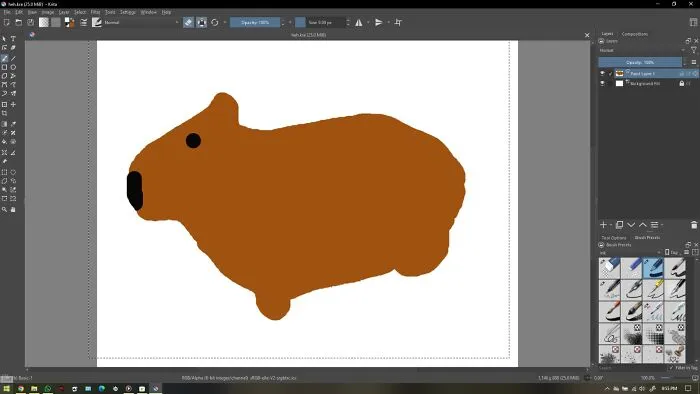Open the brush preset tag dropdown
The width and height of the screenshot is (700, 394).
(630, 253)
